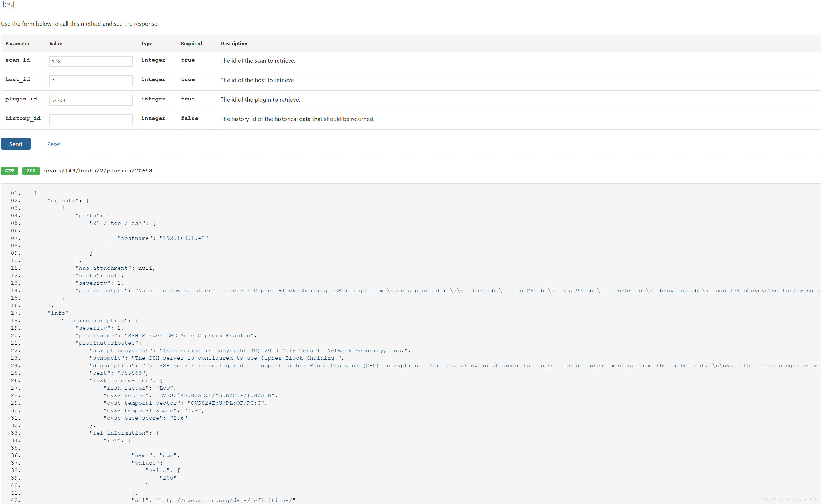Click the "risk_factor" Low line

pos(140,388)
